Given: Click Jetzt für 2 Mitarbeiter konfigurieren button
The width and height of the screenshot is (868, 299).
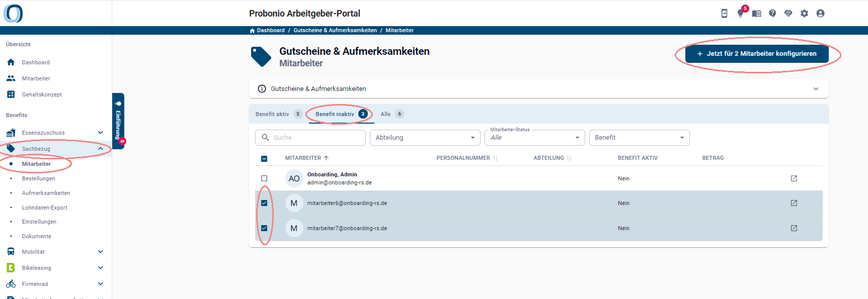Looking at the screenshot, I should [x=757, y=54].
